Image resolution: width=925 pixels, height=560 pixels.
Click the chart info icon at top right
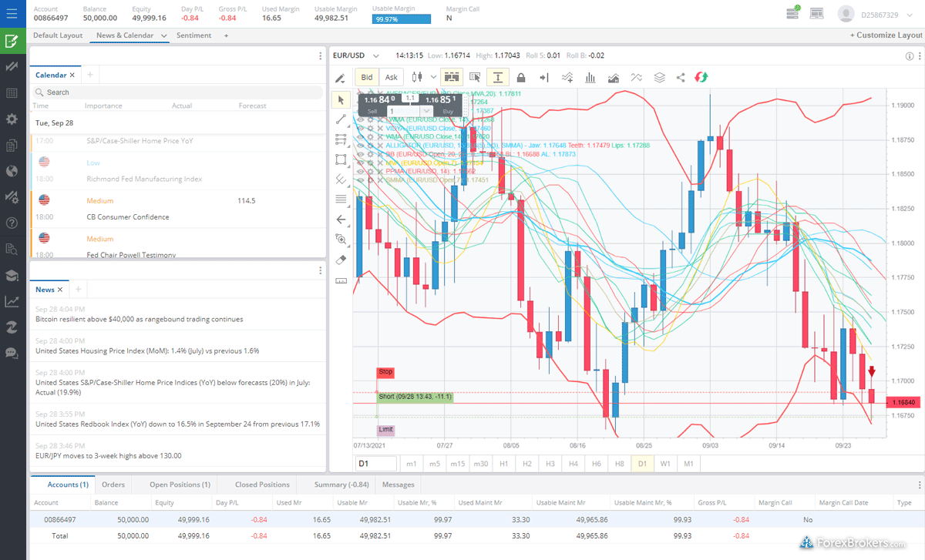[910, 55]
